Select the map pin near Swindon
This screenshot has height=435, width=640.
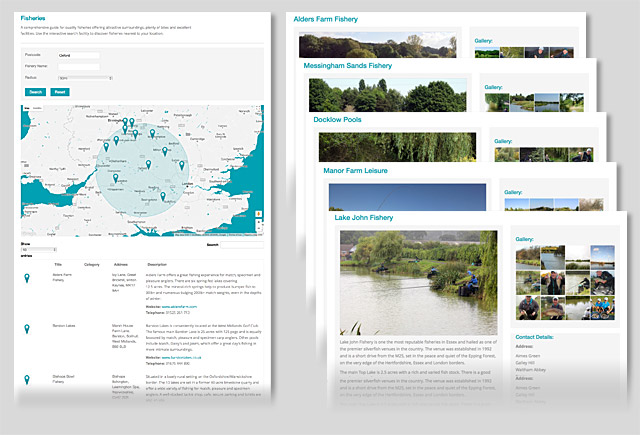116,178
